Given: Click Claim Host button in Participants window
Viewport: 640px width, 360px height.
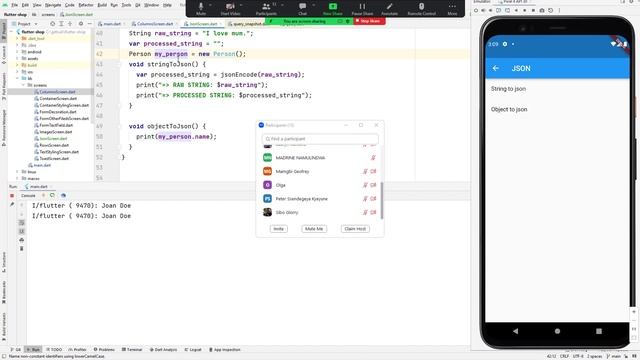Looking at the screenshot, I should (355, 229).
